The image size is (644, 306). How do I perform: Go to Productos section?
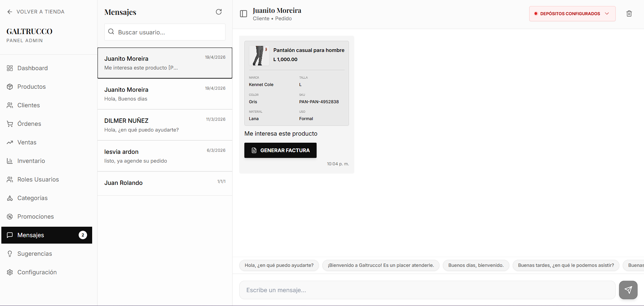tap(31, 87)
